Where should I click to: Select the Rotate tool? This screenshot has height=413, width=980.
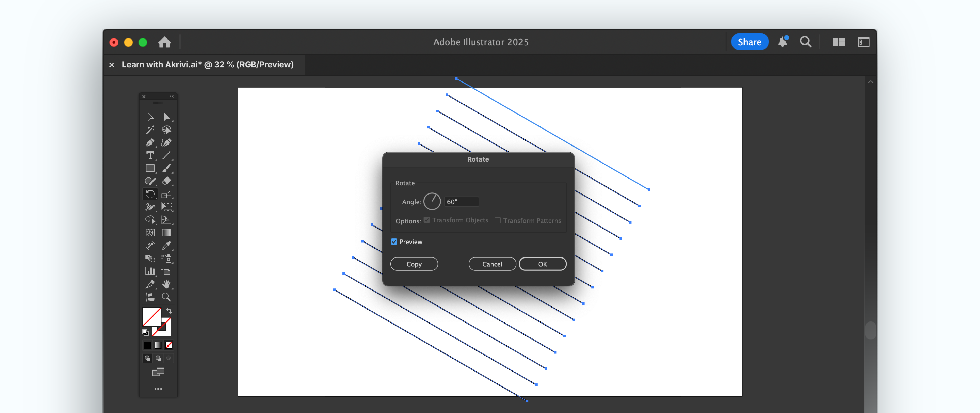[x=150, y=194]
